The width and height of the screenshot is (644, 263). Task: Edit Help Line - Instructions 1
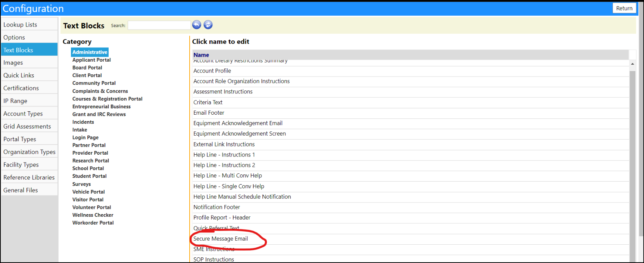tap(224, 155)
